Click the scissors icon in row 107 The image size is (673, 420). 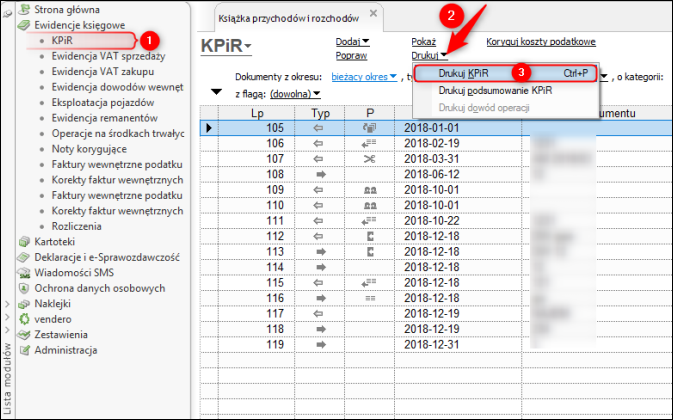pyautogui.click(x=369, y=159)
